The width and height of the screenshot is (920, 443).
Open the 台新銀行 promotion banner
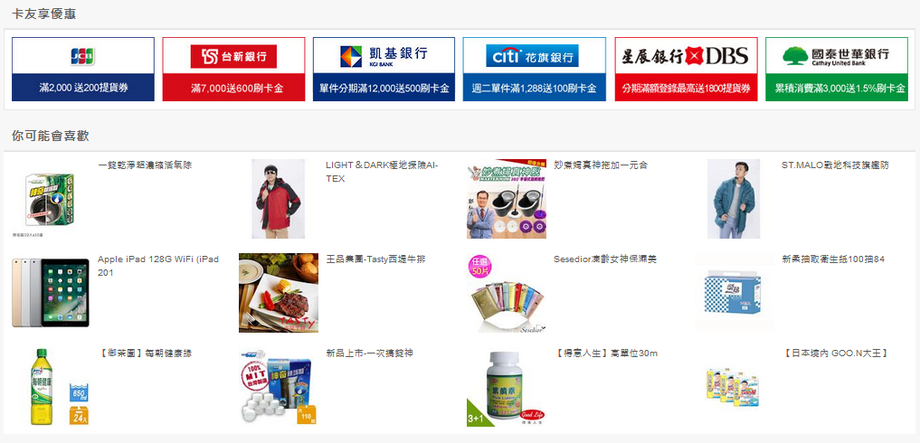coord(234,69)
